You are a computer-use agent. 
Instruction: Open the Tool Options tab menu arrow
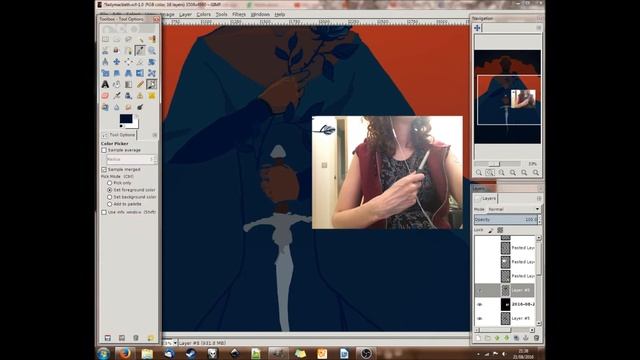pos(155,135)
